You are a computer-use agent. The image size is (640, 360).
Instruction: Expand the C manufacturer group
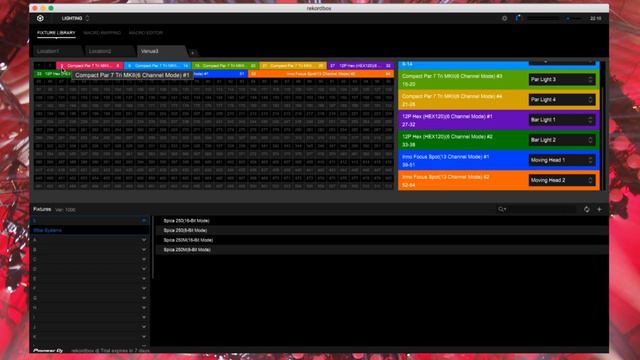point(144,259)
